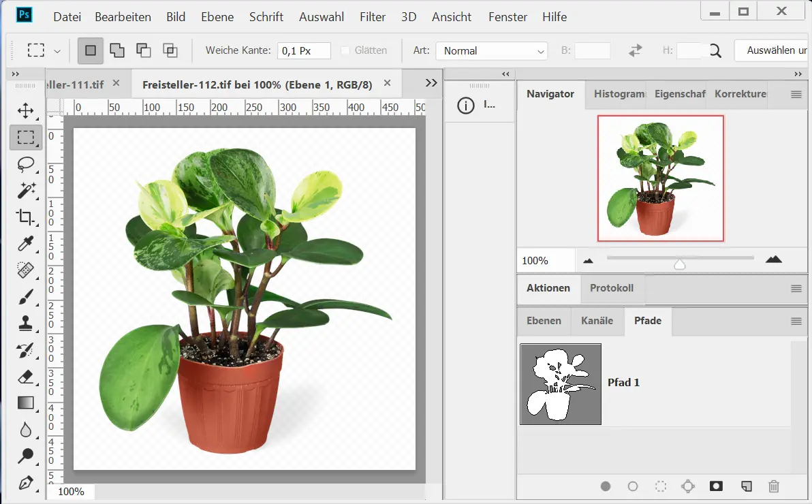Image resolution: width=812 pixels, height=504 pixels.
Task: Switch to the Kanäle tab
Action: [x=597, y=321]
